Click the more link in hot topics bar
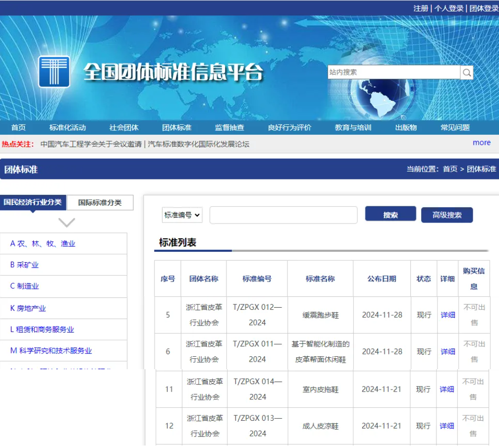Screen dimensions: 499x448 click(481, 143)
